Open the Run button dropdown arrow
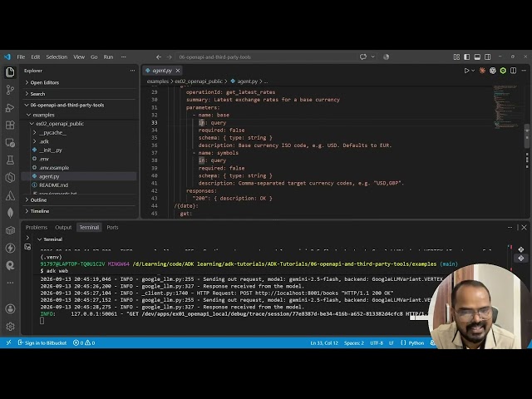 pyautogui.click(x=473, y=71)
